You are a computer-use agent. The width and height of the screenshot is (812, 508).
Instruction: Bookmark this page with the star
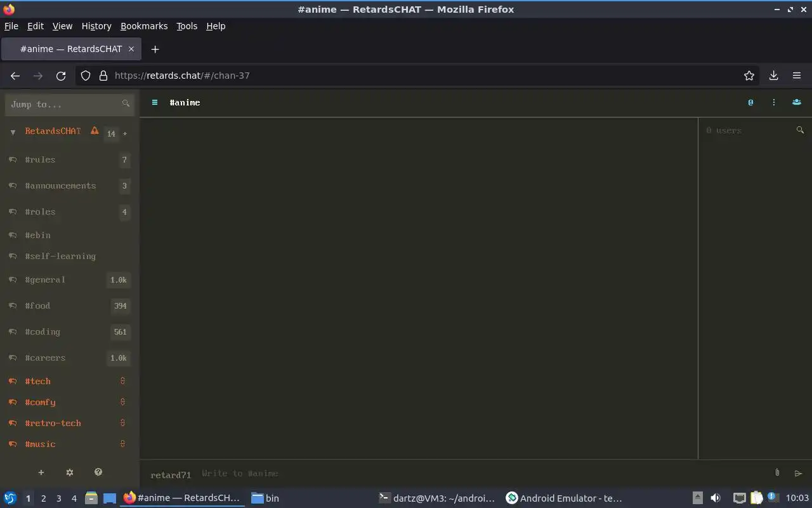749,76
